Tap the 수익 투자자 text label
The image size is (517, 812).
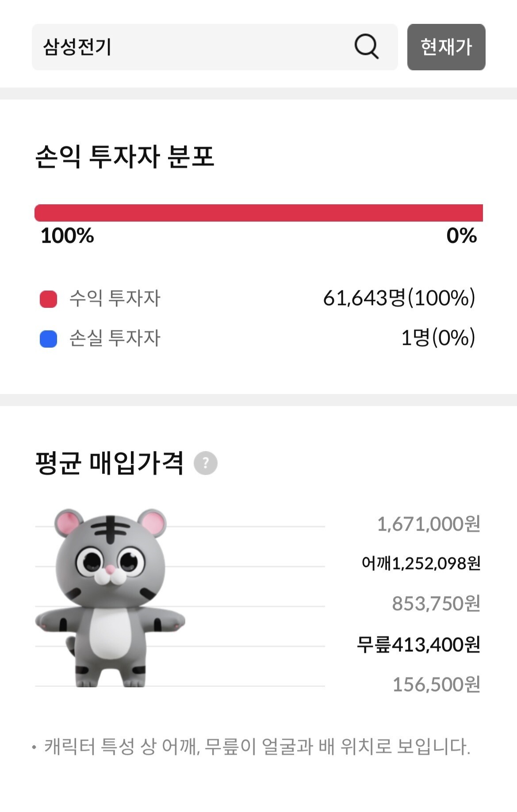(115, 298)
